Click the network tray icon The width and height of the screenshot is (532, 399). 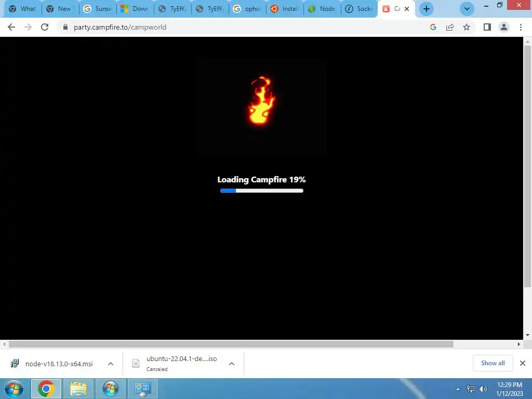(x=471, y=389)
